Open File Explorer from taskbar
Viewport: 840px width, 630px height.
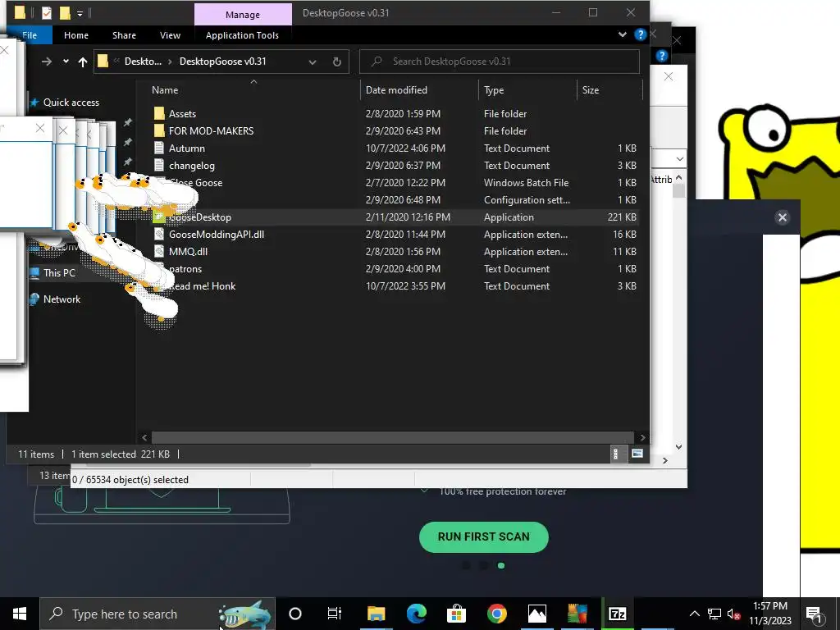tap(376, 614)
